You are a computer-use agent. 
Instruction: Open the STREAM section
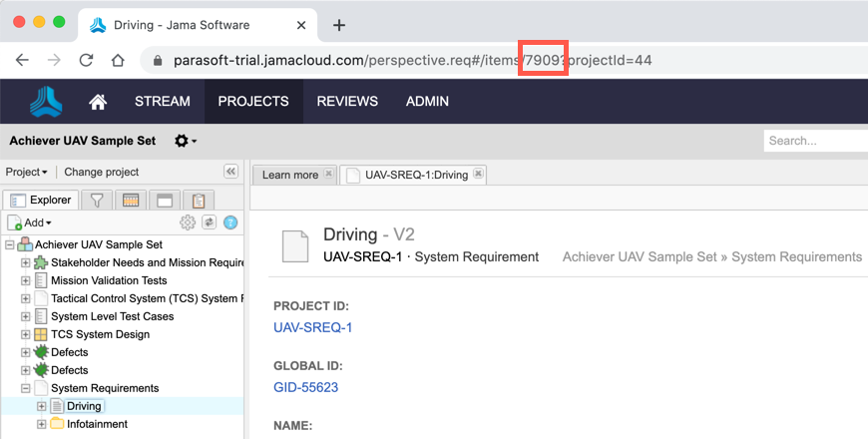(163, 102)
